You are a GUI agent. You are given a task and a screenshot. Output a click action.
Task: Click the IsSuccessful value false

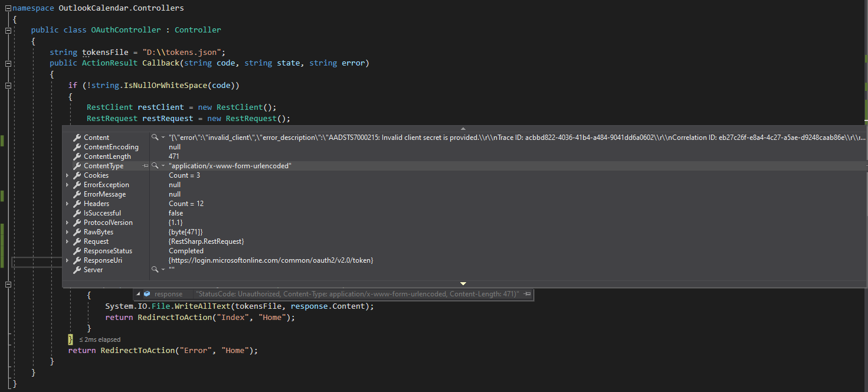[x=176, y=213]
